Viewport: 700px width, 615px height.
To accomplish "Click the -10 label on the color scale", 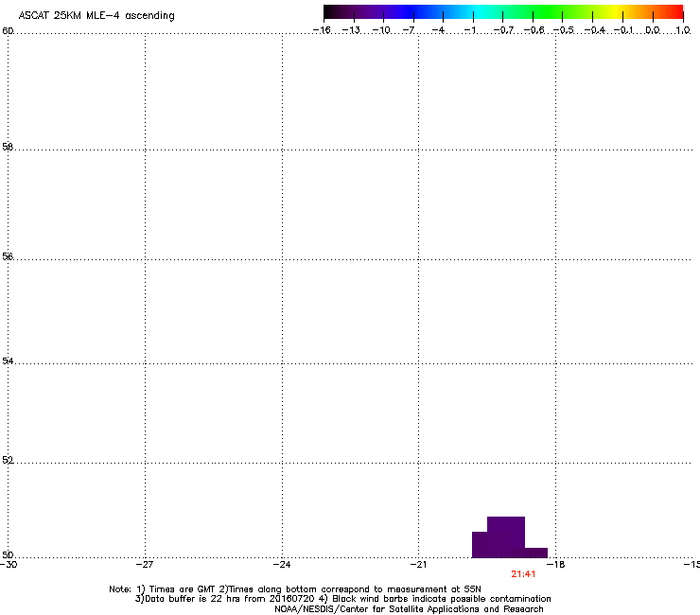I will [381, 30].
